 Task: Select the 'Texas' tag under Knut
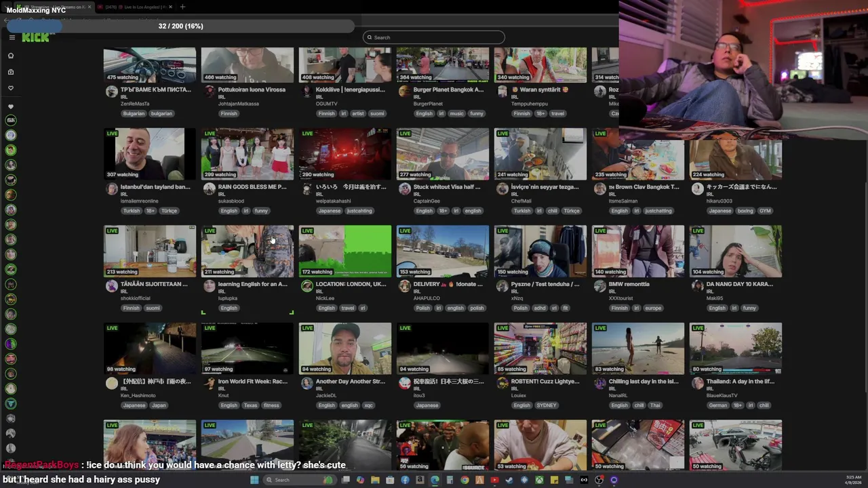[x=250, y=405]
